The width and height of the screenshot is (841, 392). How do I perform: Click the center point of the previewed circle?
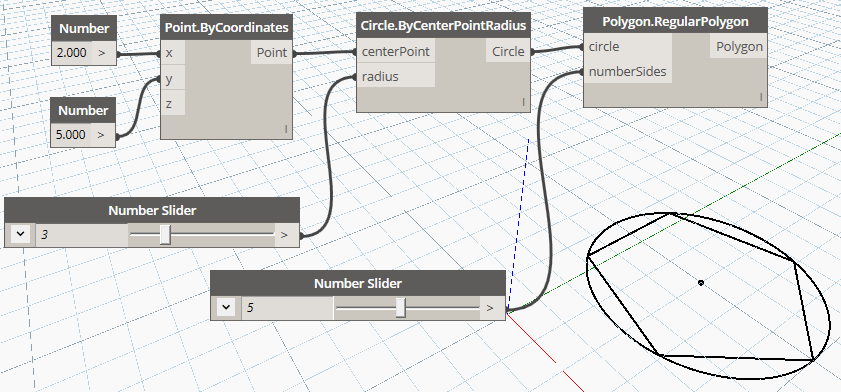pos(700,283)
